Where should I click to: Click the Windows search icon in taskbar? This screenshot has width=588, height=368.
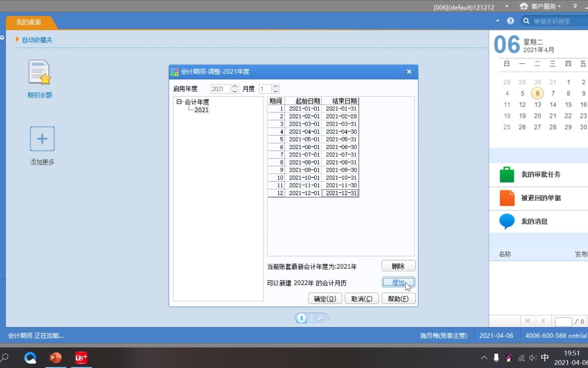tap(5, 358)
